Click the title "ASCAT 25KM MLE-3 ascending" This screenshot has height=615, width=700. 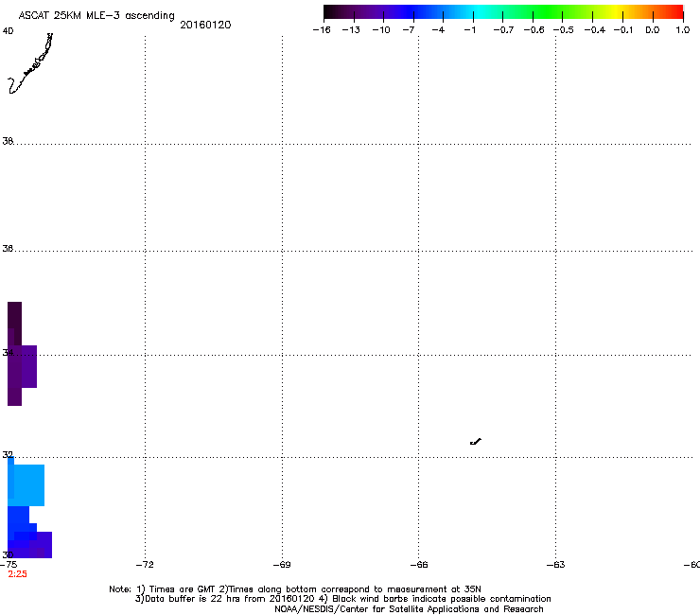pyautogui.click(x=96, y=16)
